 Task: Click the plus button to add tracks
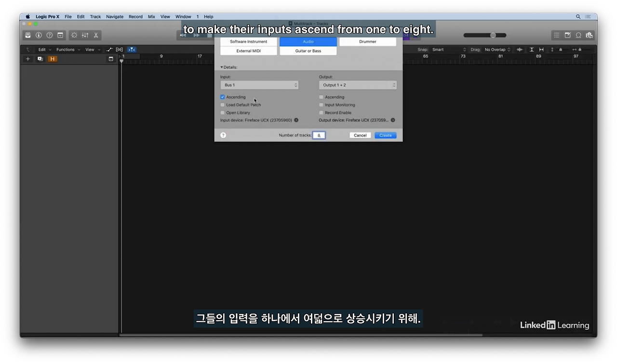point(28,59)
